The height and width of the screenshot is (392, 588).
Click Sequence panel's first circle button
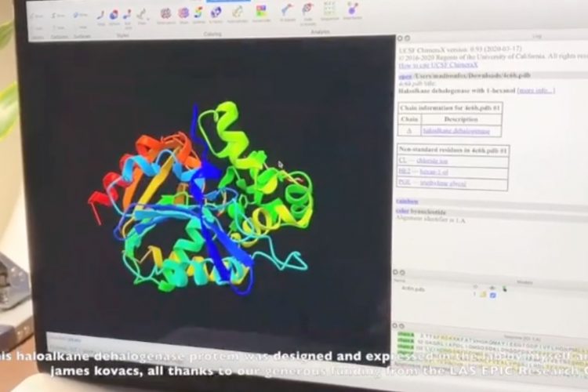pyautogui.click(x=394, y=325)
